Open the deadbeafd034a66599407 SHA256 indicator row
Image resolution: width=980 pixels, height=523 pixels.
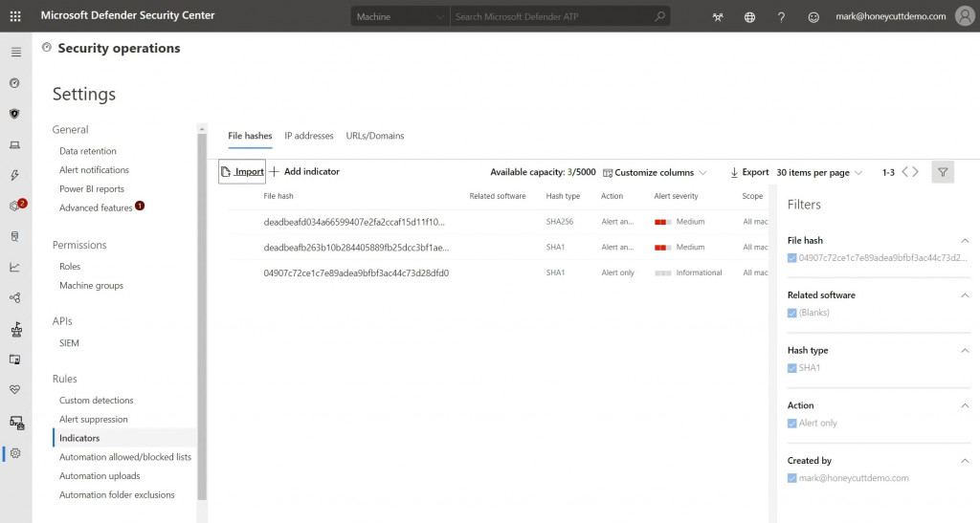(x=498, y=222)
